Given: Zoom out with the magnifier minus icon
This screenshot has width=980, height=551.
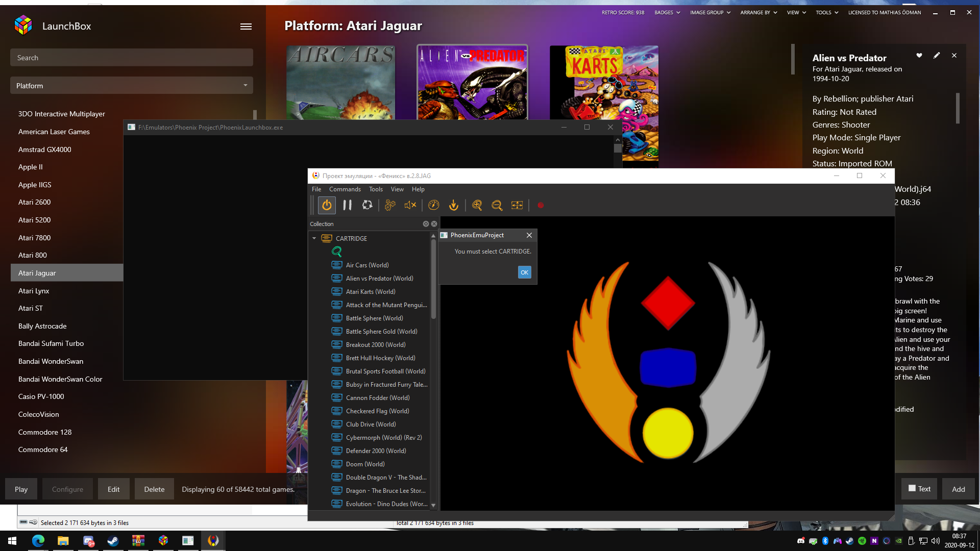Looking at the screenshot, I should (x=497, y=205).
